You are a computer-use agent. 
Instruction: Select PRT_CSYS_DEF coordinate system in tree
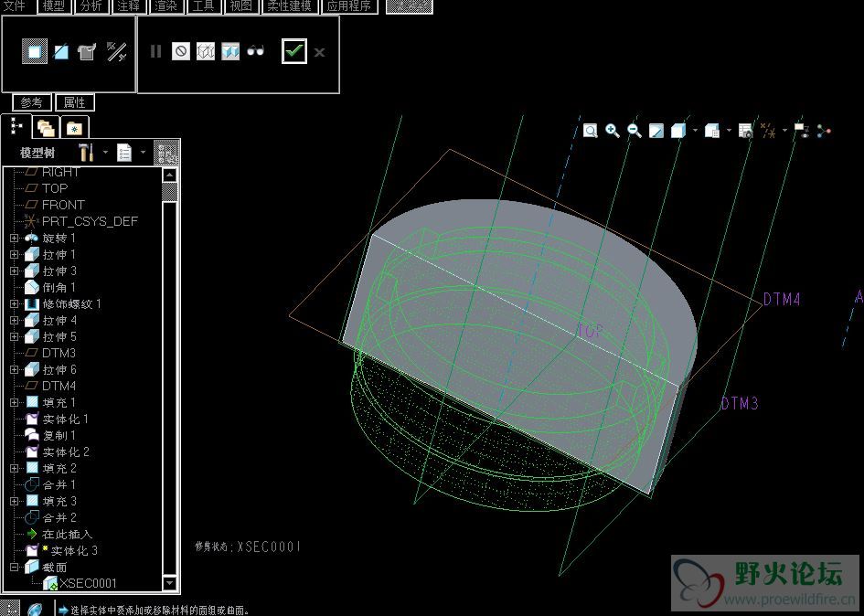click(81, 221)
